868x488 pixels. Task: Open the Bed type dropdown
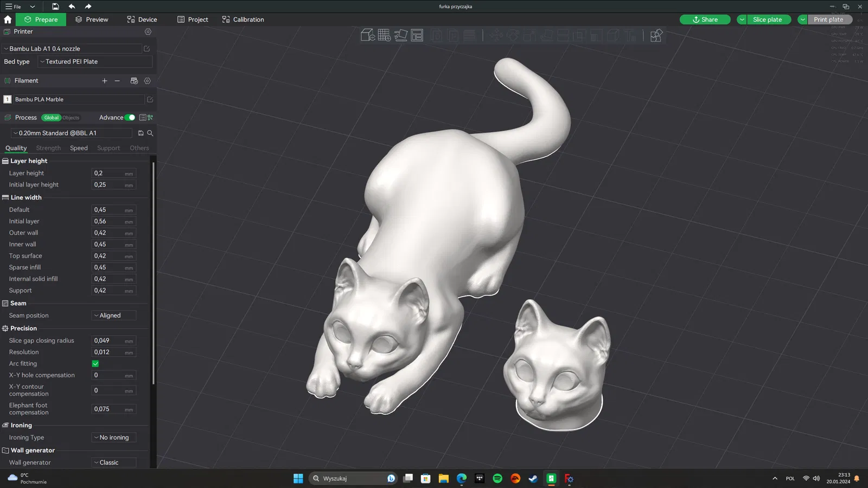95,62
